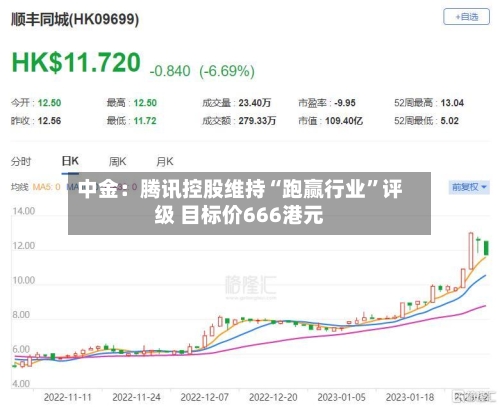Click the MA5 moving average label

coord(46,187)
